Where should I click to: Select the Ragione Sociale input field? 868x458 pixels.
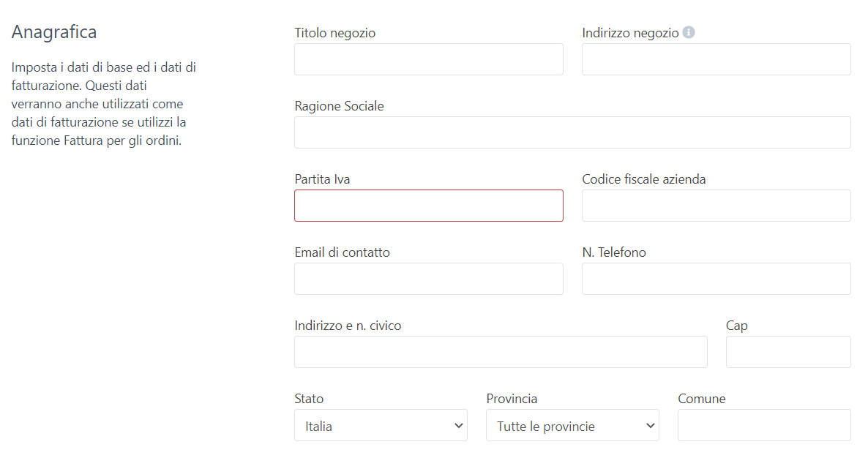point(572,132)
